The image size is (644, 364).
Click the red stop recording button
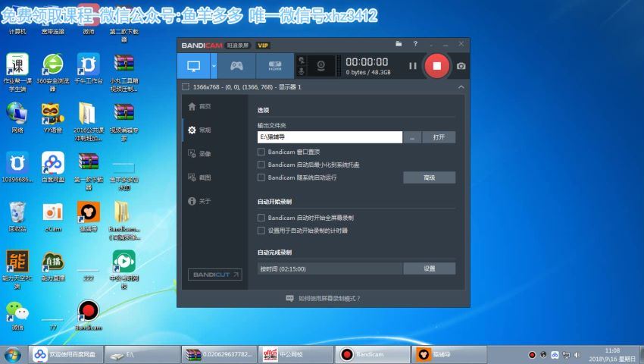pyautogui.click(x=436, y=66)
